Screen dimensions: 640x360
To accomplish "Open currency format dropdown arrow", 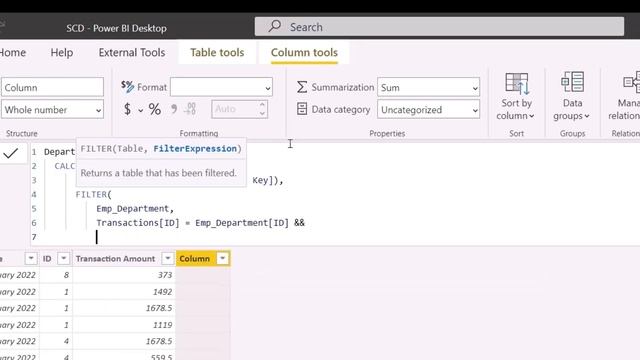I will [x=140, y=110].
